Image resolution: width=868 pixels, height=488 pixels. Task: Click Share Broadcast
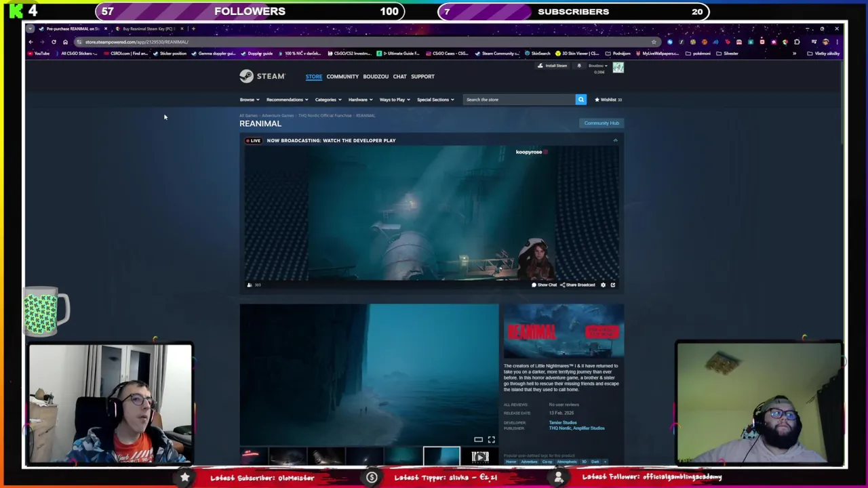click(577, 285)
